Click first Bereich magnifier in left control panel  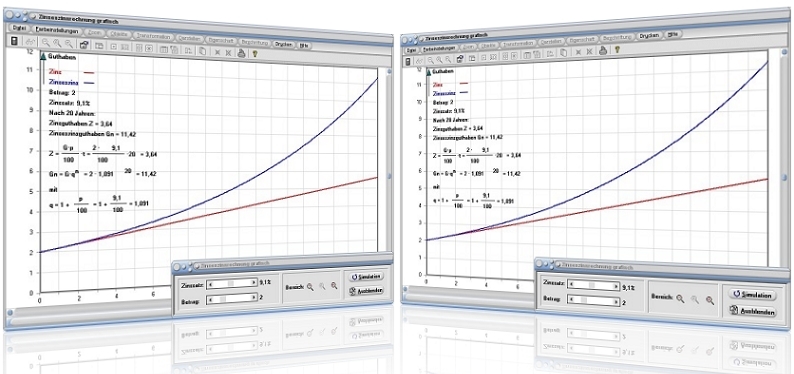310,286
